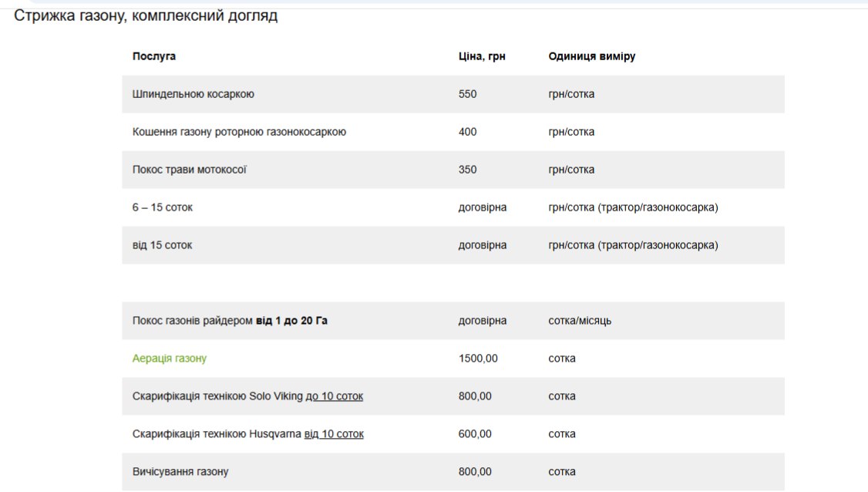Click the underlined "від 10 соток" link
The width and height of the screenshot is (868, 492).
click(x=334, y=434)
